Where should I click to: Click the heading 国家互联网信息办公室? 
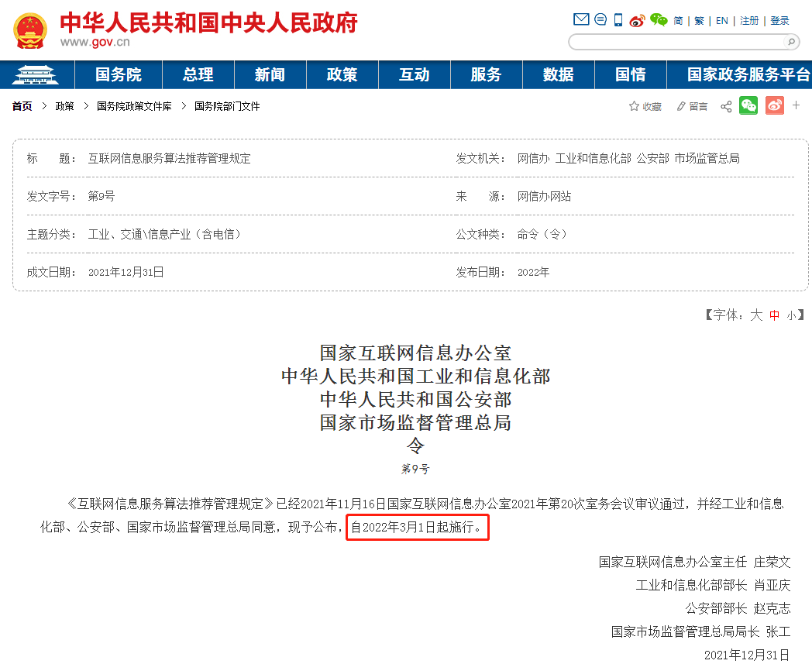coord(415,353)
